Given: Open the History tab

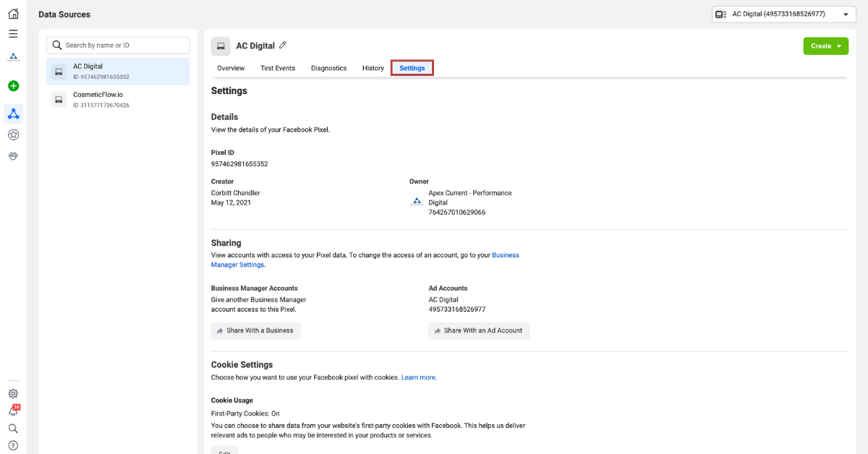Looking at the screenshot, I should pyautogui.click(x=373, y=68).
